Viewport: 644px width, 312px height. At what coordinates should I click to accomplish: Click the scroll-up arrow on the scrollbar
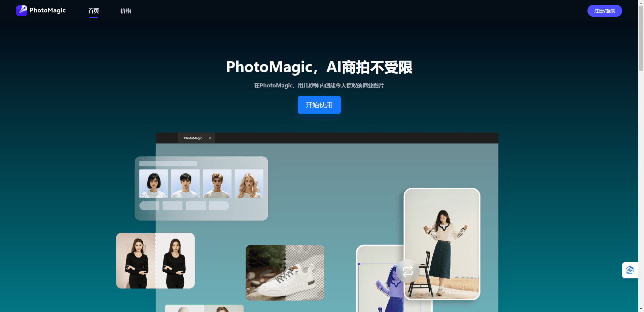pyautogui.click(x=641, y=3)
